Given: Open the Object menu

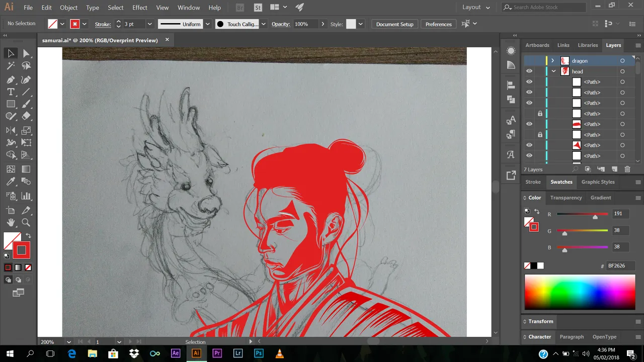Looking at the screenshot, I should pos(68,8).
